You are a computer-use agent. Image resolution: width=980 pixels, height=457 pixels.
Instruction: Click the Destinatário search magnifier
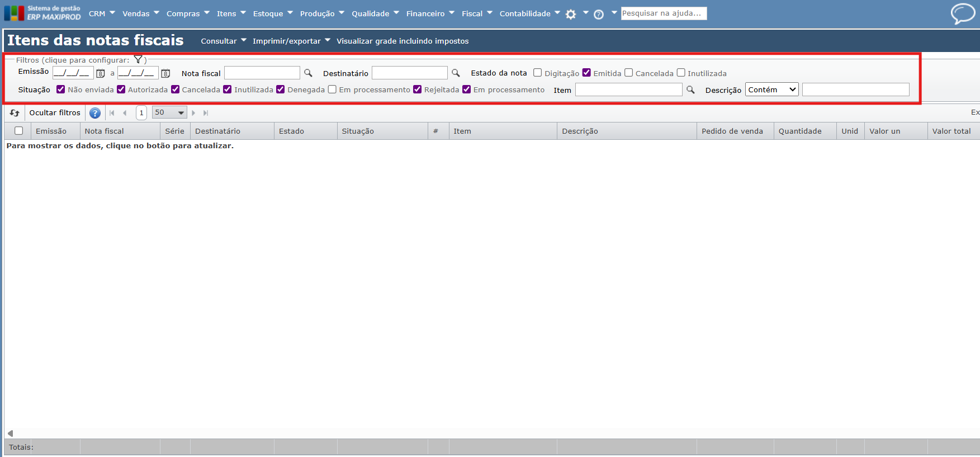point(456,73)
